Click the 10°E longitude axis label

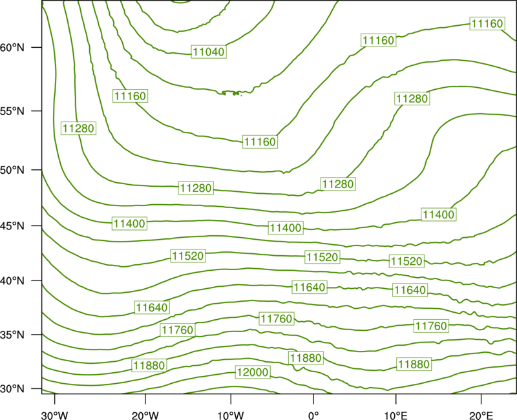[x=396, y=415]
